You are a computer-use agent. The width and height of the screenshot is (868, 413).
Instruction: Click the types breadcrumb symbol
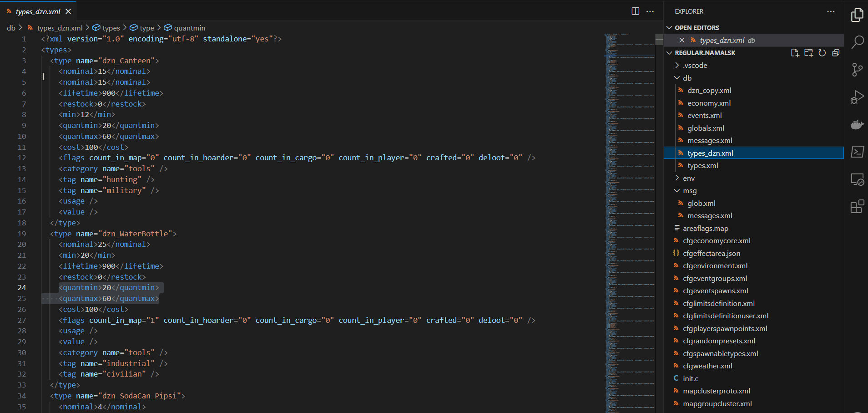coord(106,28)
